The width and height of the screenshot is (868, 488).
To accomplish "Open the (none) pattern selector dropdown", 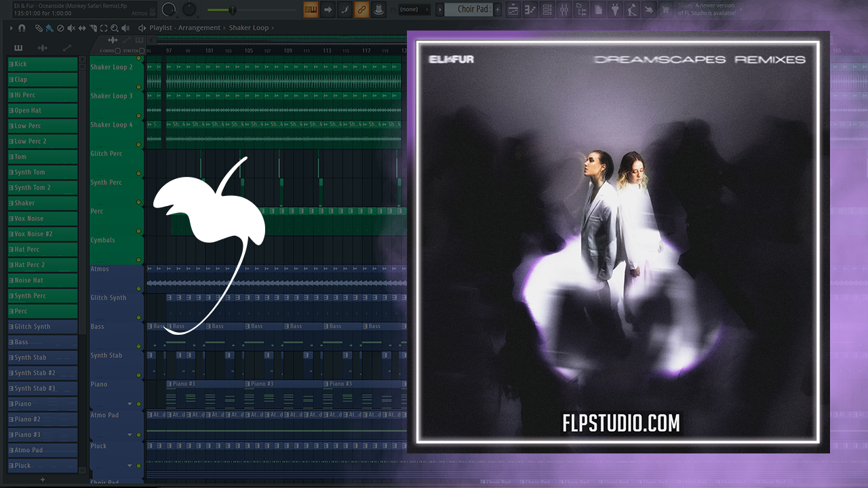I will pos(413,9).
